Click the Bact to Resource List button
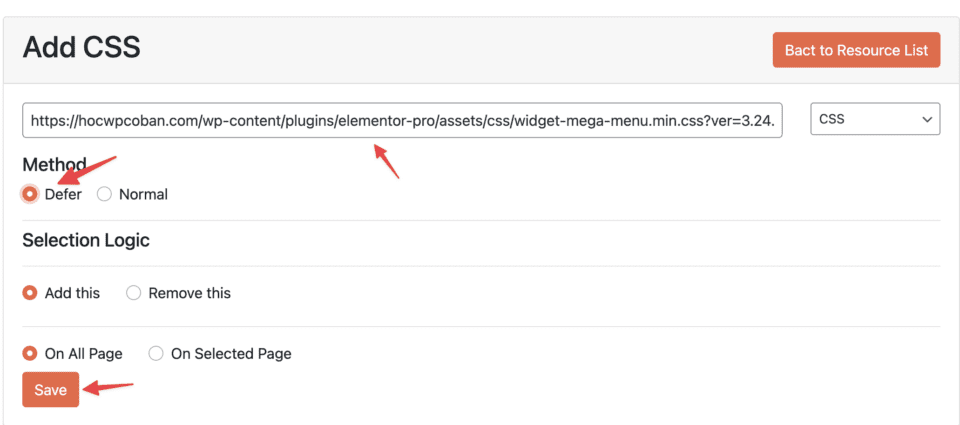This screenshot has height=425, width=960. (856, 50)
